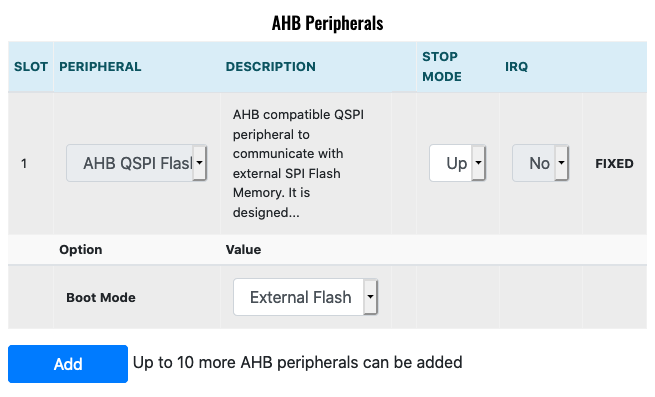Open the Boot Mode External Flash dropdown

(305, 297)
